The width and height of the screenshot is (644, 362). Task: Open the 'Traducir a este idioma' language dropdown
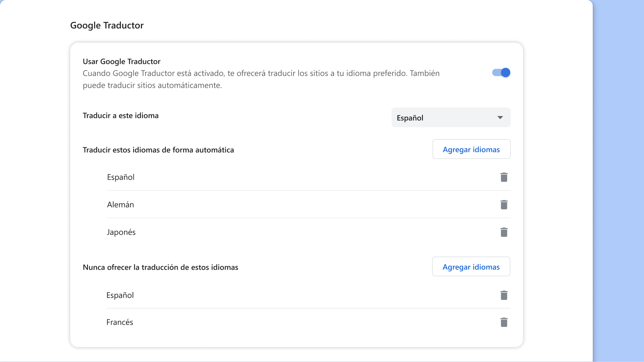451,117
